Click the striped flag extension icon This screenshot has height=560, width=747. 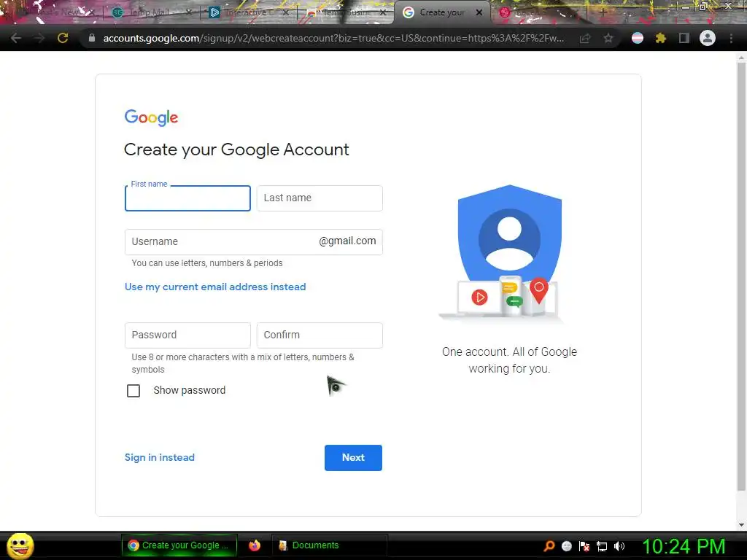[x=638, y=38]
